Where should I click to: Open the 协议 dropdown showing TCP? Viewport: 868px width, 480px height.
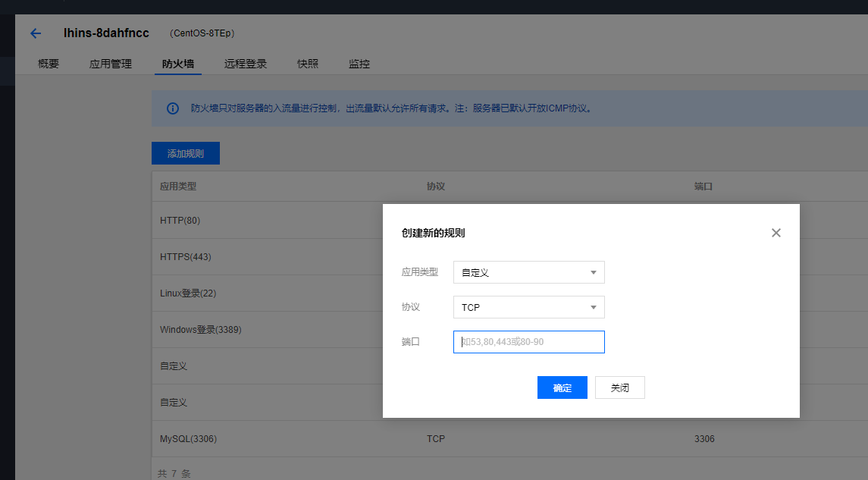tap(528, 307)
